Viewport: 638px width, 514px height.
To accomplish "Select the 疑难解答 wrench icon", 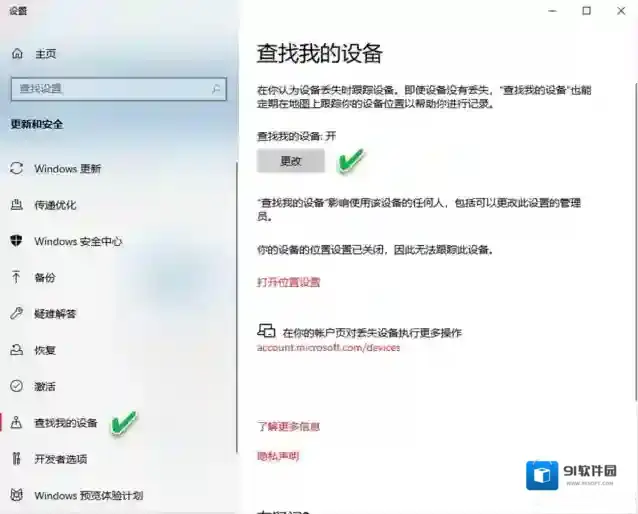I will pos(16,313).
